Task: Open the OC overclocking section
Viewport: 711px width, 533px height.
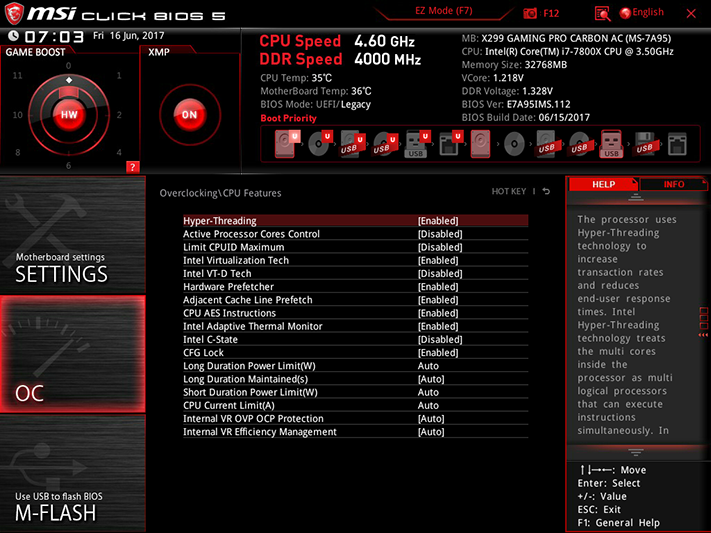Action: coord(73,354)
